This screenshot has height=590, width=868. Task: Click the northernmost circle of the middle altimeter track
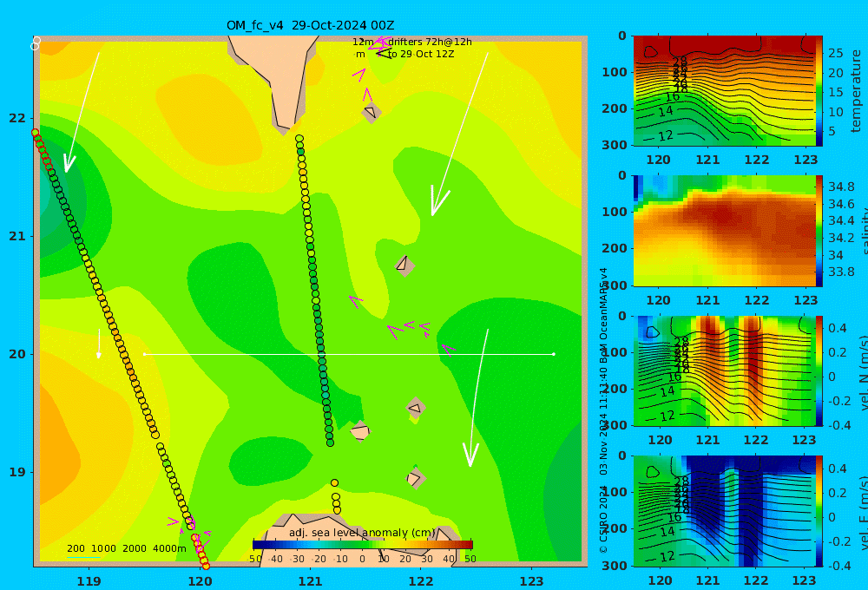point(299,139)
